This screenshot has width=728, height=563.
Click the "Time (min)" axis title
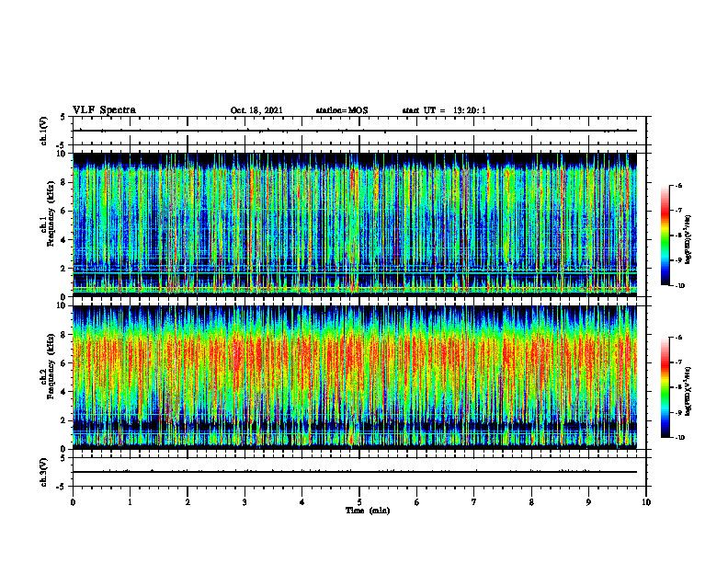pyautogui.click(x=368, y=511)
